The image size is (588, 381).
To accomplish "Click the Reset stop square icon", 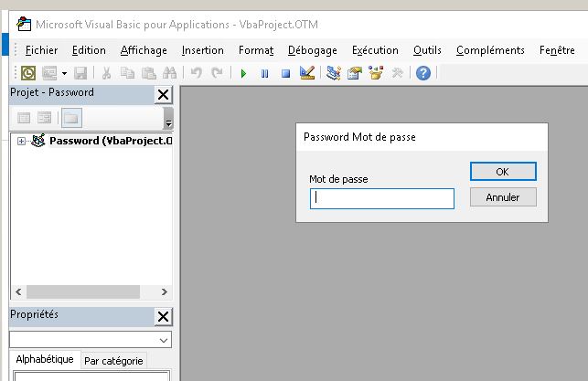I will [x=285, y=73].
